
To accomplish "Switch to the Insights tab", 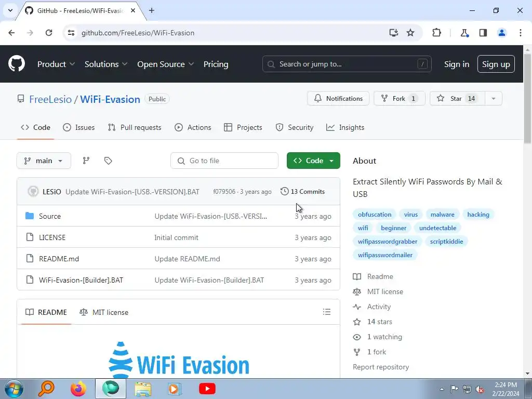I will (345, 128).
